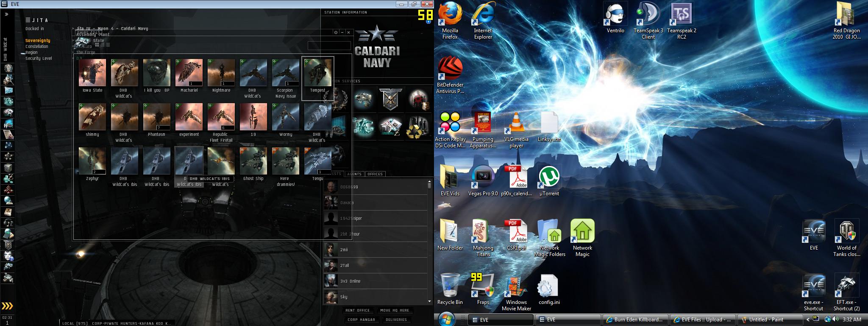The image size is (868, 326).
Task: Launch Ventrilo from the desktop
Action: [615, 18]
